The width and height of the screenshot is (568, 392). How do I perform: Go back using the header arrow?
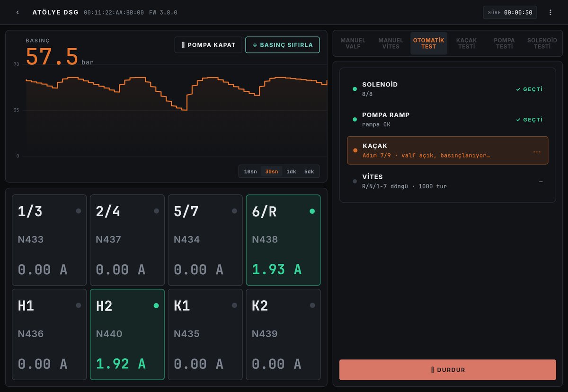point(18,12)
